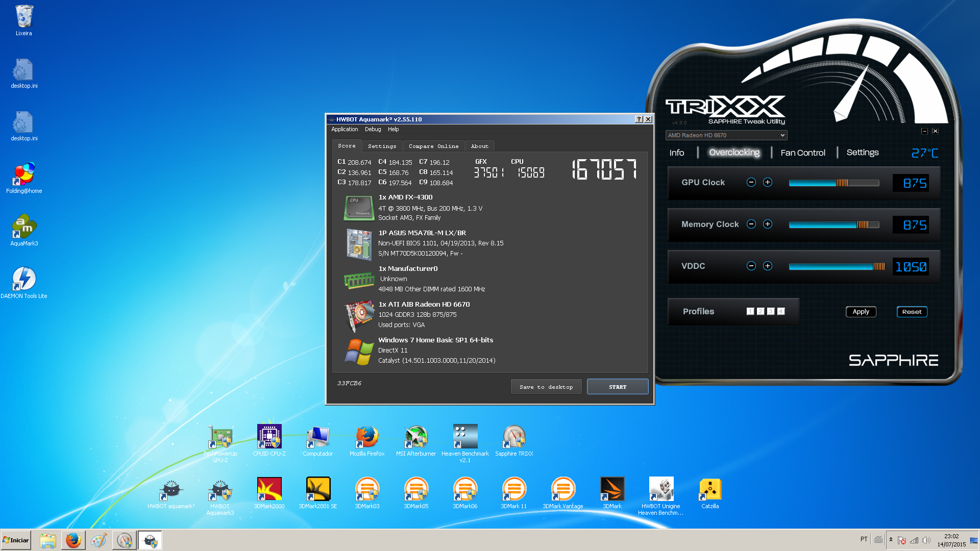The width and height of the screenshot is (980, 551).
Task: Select profile slot 1 in TRIXX
Action: (750, 311)
